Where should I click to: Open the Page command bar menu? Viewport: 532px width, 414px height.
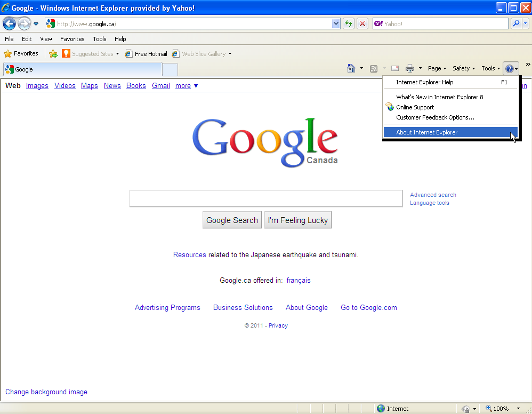pos(437,68)
